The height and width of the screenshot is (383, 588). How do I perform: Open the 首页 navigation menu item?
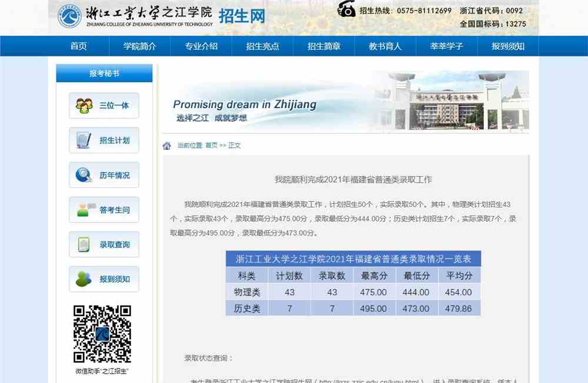tap(78, 46)
